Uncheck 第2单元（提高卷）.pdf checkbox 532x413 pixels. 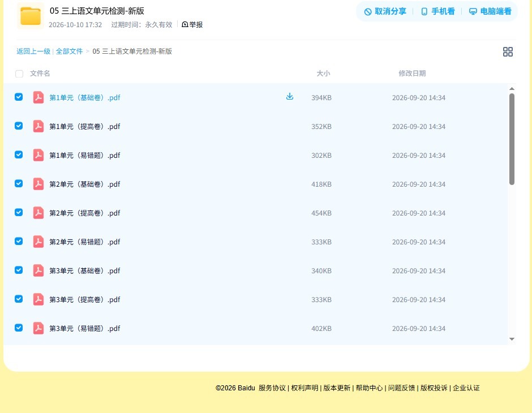pos(19,212)
